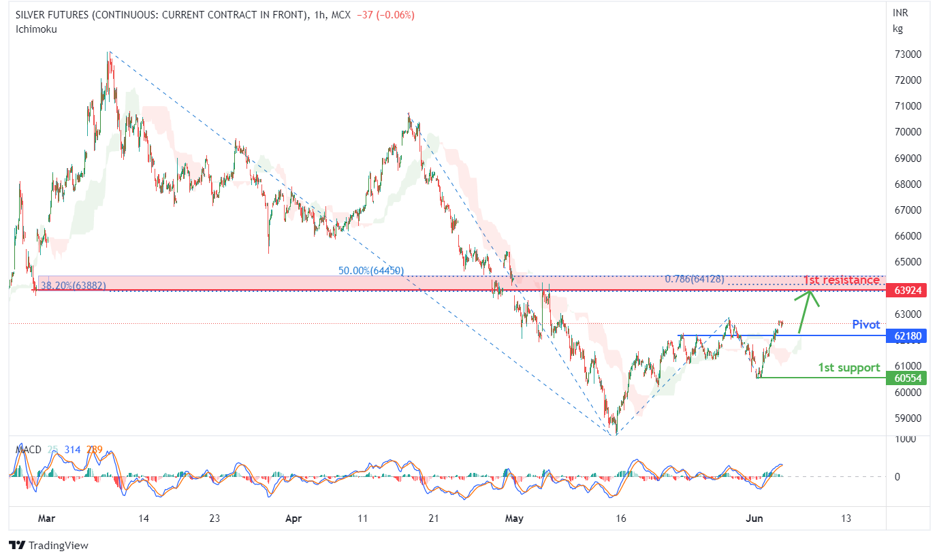This screenshot has height=560, width=939.
Task: Click the 60554 support price tag
Action: click(906, 378)
